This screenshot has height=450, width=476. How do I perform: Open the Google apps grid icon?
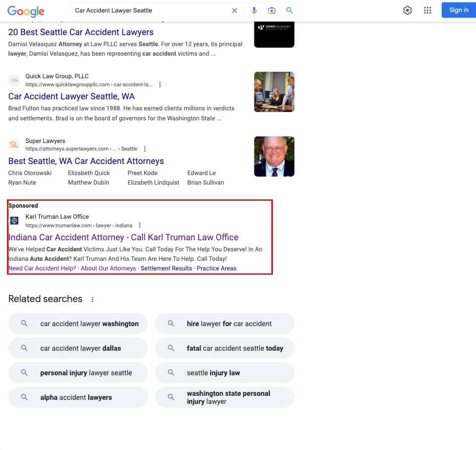[x=427, y=11]
